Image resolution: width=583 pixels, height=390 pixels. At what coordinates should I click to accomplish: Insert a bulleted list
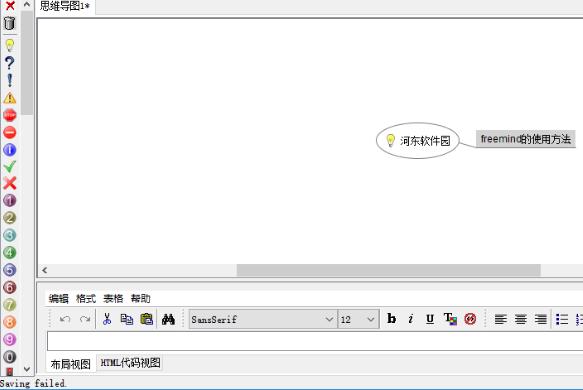tap(562, 319)
